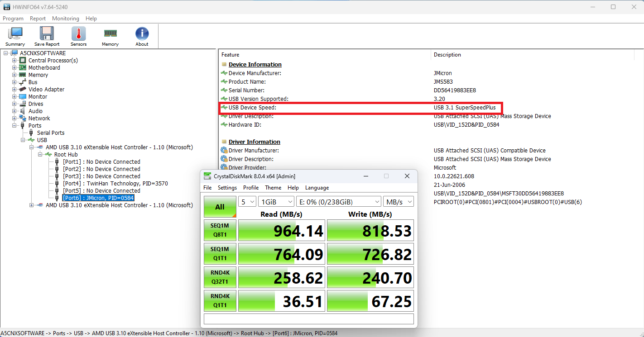
Task: Select the Video Adapter tree item
Action: (x=46, y=89)
